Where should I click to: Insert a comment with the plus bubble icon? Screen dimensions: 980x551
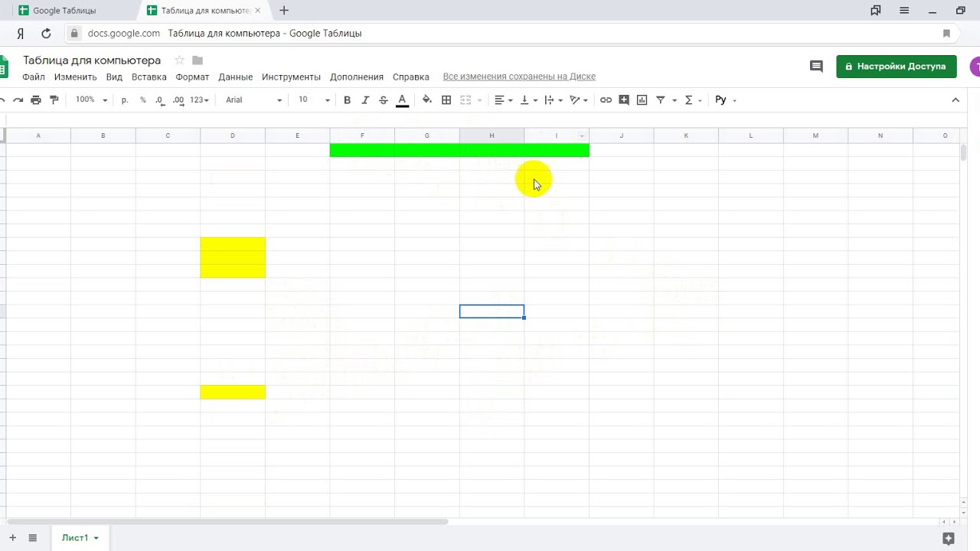[x=624, y=100]
